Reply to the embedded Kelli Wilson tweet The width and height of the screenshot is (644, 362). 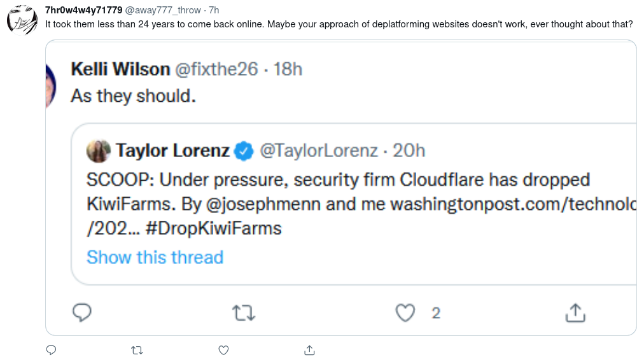(81, 313)
